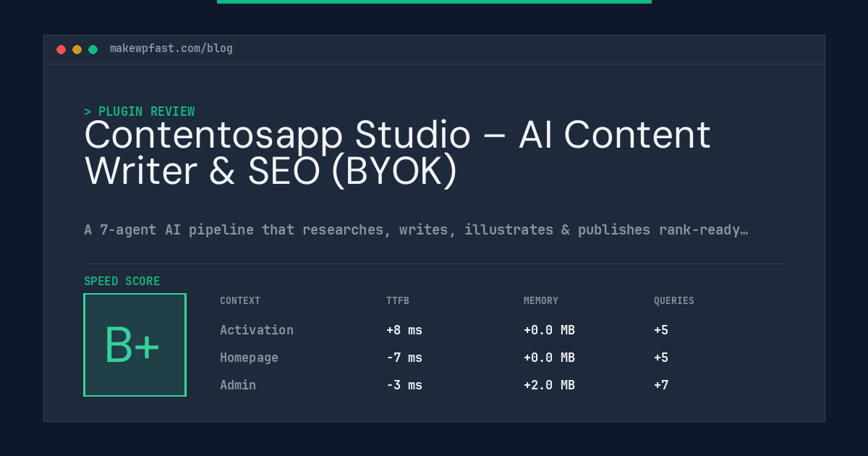This screenshot has width=868, height=456.
Task: Click Homepage queries value +5
Action: pos(661,358)
